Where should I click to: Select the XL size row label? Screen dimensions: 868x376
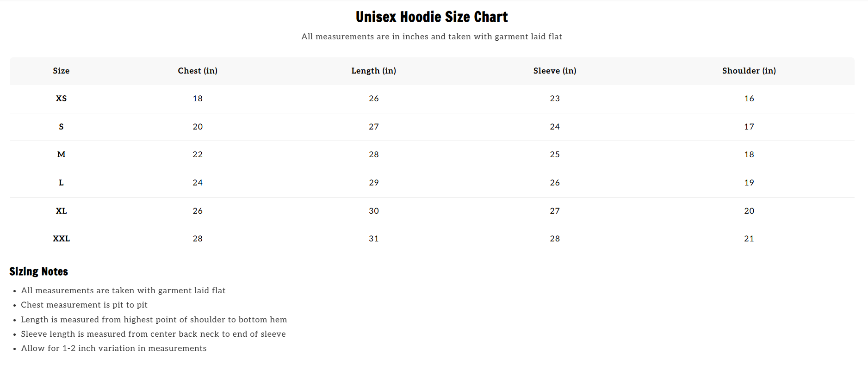(61, 211)
